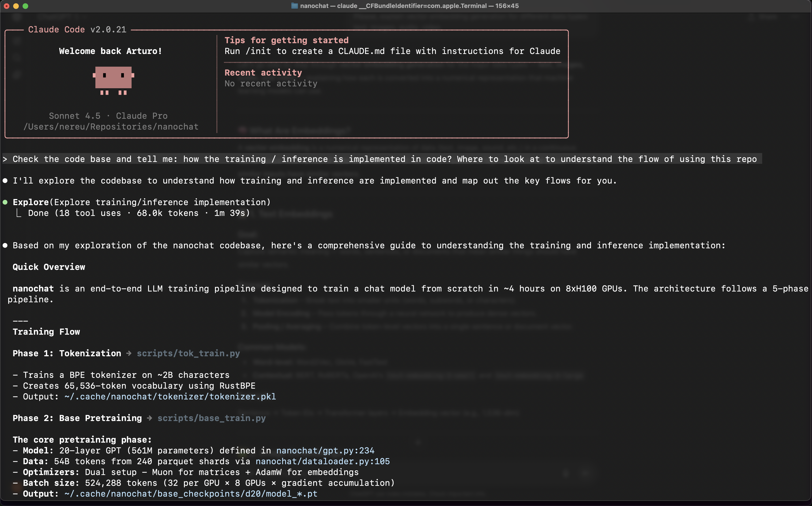Screen dimensions: 812x506
Task: Click the bullet before 'Based on my exploration'
Action: [5, 245]
